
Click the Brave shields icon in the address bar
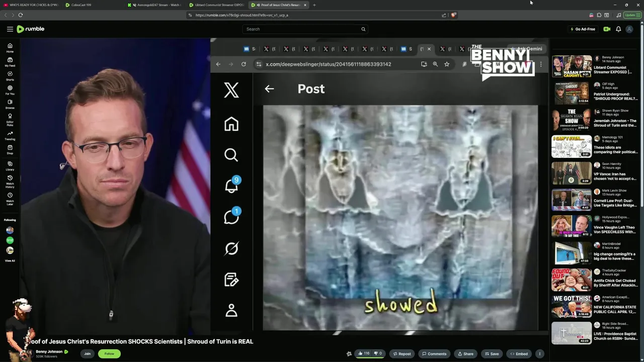(x=453, y=15)
